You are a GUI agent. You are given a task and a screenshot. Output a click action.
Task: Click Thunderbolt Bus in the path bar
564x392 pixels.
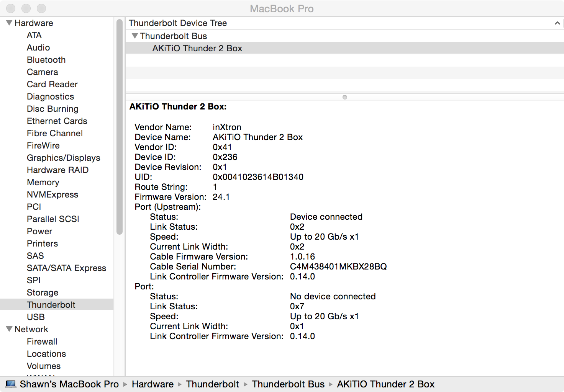288,384
